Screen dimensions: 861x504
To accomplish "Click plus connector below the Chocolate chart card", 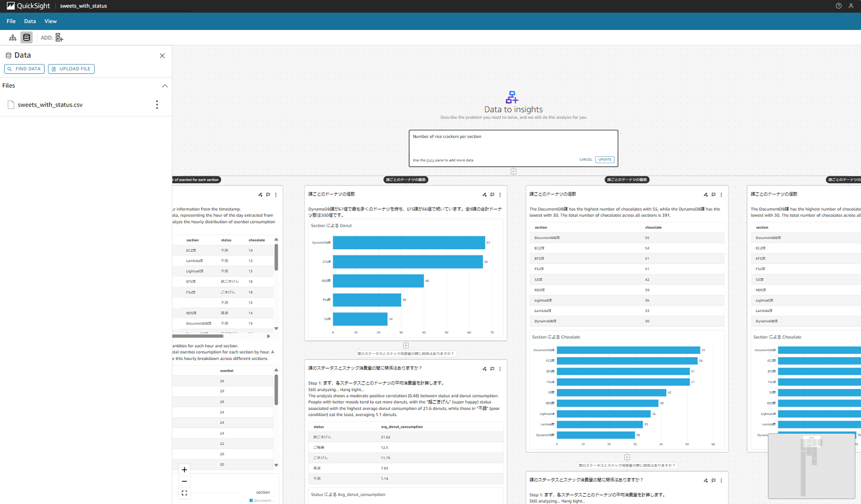I will pos(627,457).
